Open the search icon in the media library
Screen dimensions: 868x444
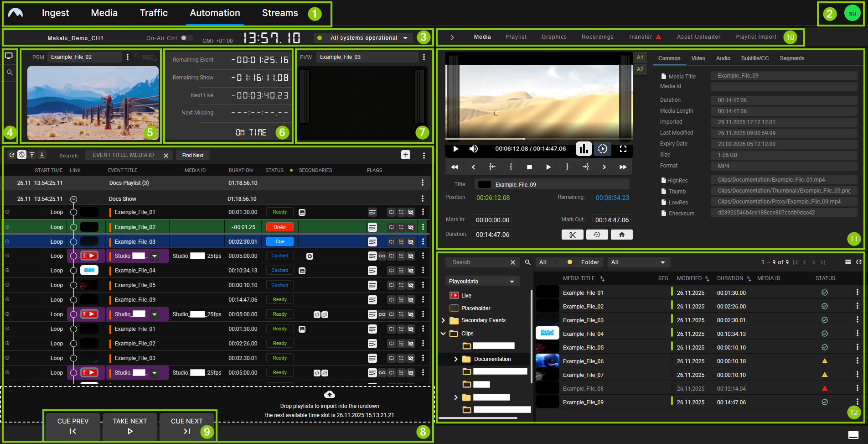[x=527, y=262]
